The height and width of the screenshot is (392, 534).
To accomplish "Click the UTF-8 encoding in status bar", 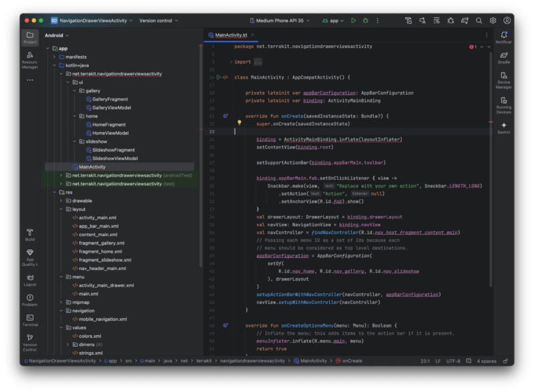I will tap(453, 361).
